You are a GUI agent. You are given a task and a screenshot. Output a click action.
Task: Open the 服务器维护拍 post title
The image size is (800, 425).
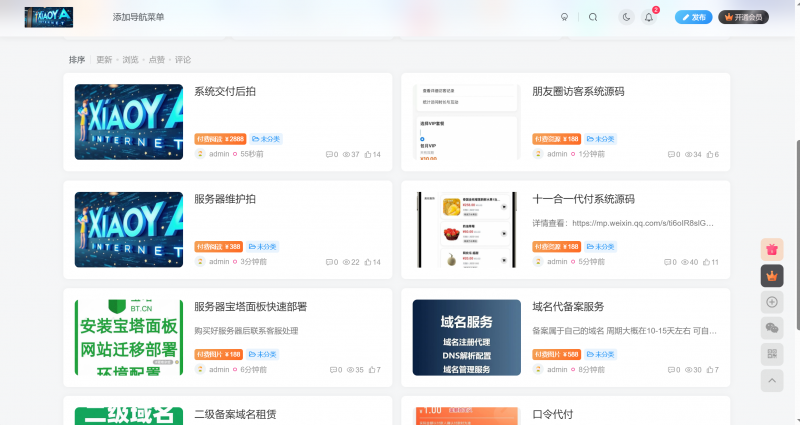click(225, 199)
